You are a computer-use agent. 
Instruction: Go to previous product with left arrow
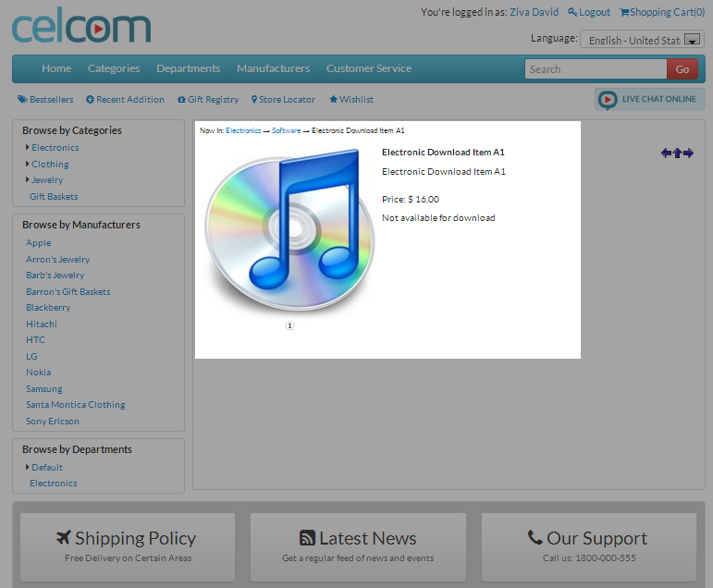(x=666, y=153)
